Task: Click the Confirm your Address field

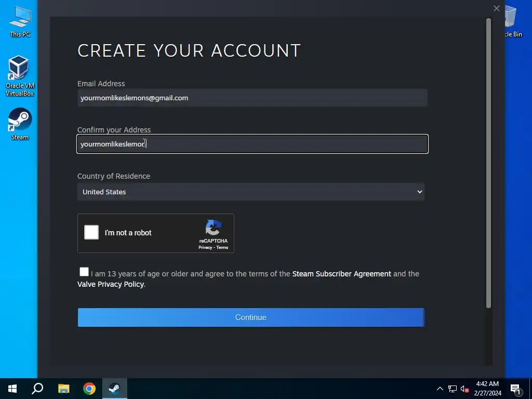Action: [252, 144]
